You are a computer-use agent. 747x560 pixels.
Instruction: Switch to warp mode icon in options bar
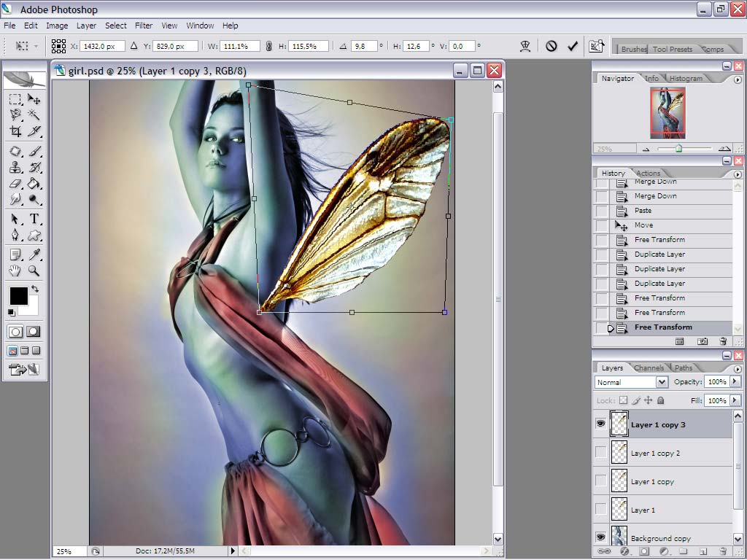point(525,46)
